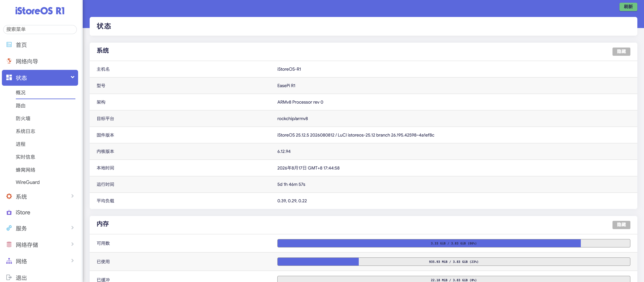Click the 可用数 row label

pos(103,244)
